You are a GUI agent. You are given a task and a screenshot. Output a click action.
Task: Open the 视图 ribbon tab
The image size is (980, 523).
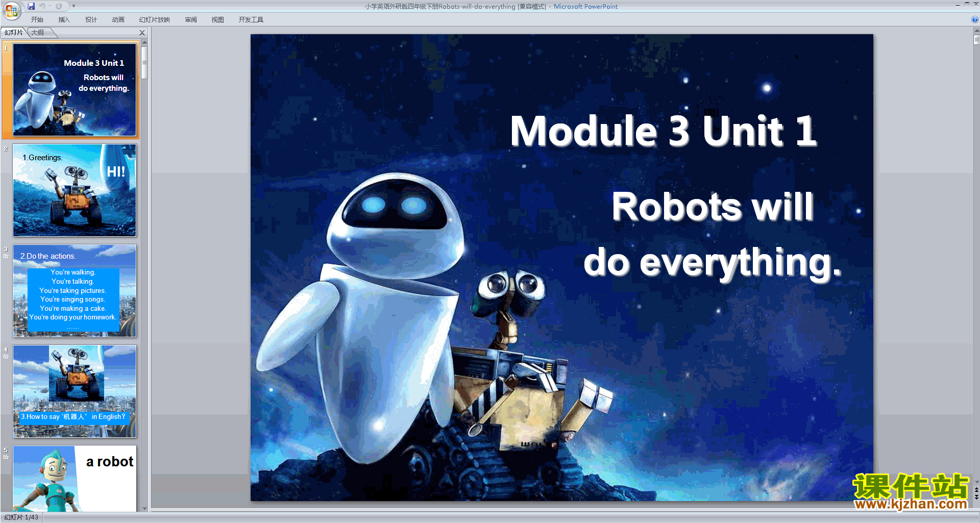pyautogui.click(x=218, y=20)
